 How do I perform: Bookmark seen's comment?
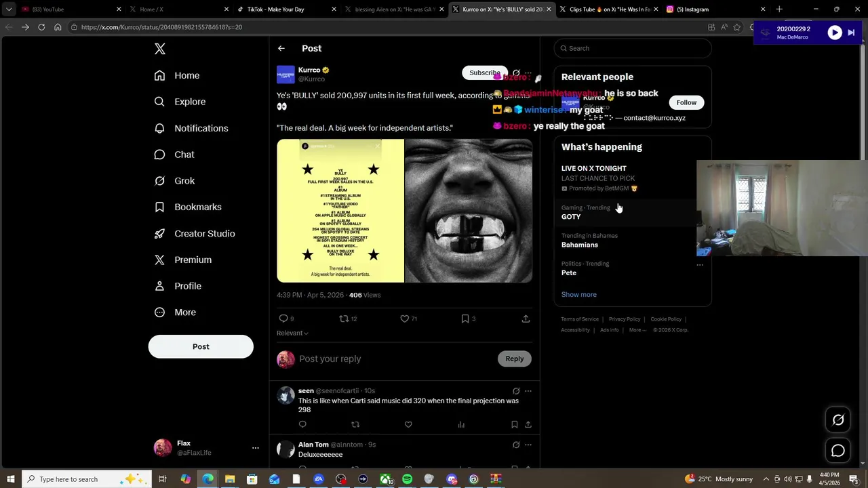pyautogui.click(x=514, y=424)
